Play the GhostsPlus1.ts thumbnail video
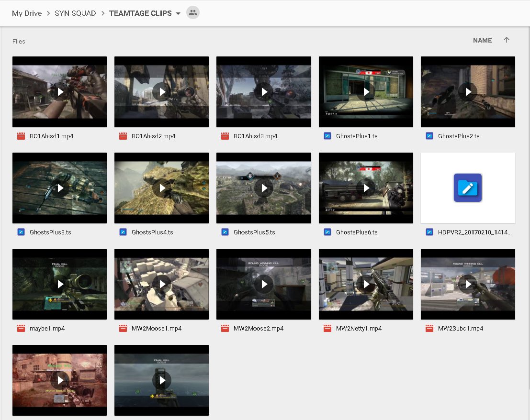The width and height of the screenshot is (530, 420). (366, 92)
